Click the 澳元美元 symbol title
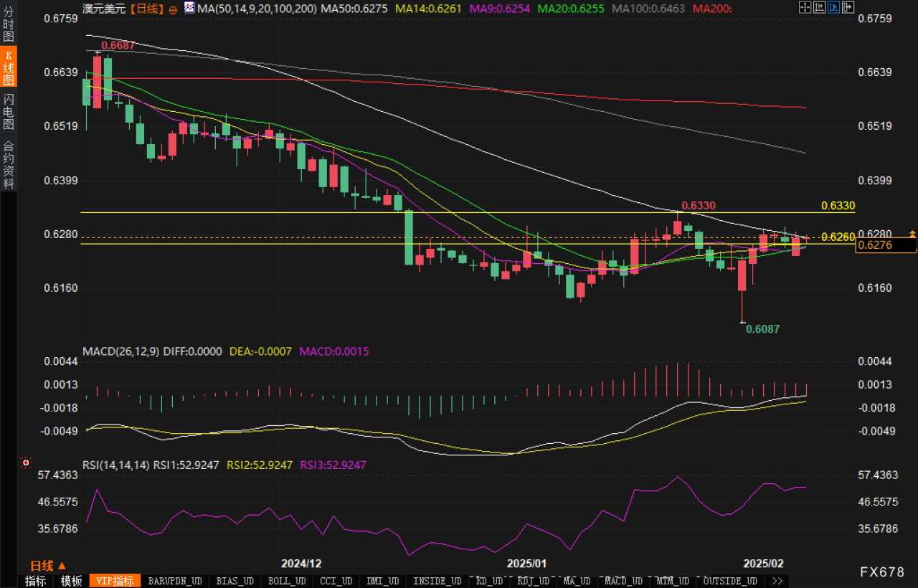The width and height of the screenshot is (918, 588). [x=104, y=9]
